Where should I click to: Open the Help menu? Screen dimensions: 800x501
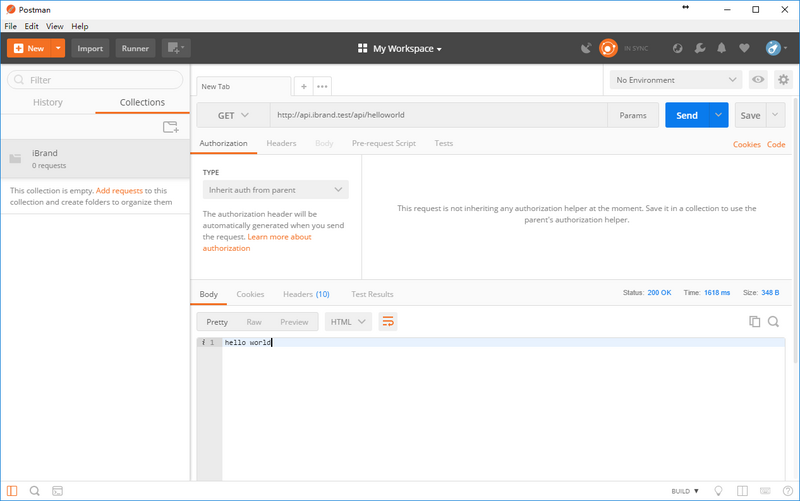80,26
